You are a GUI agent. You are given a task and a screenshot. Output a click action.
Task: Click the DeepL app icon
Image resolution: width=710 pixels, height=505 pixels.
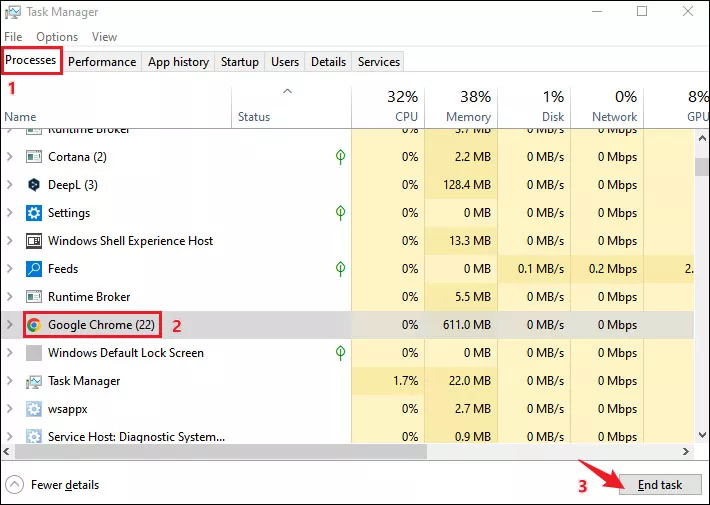34,185
